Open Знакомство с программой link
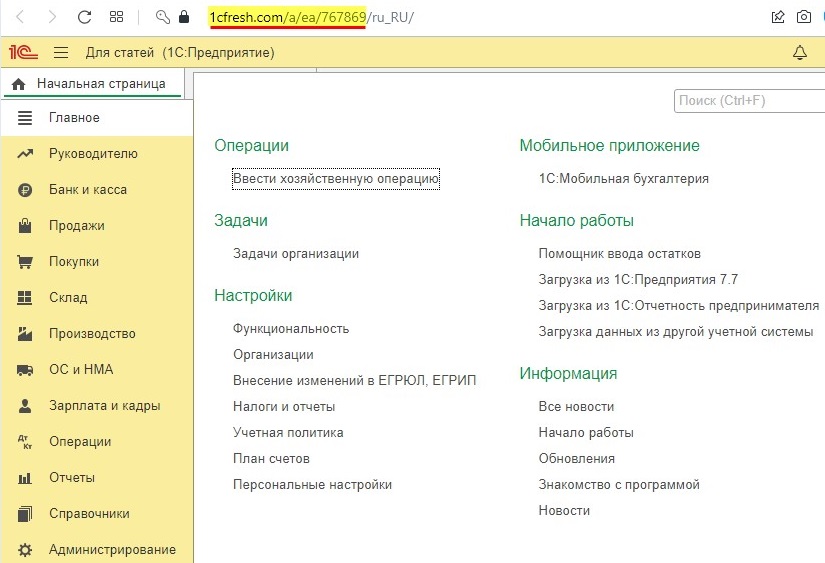 pyautogui.click(x=619, y=485)
